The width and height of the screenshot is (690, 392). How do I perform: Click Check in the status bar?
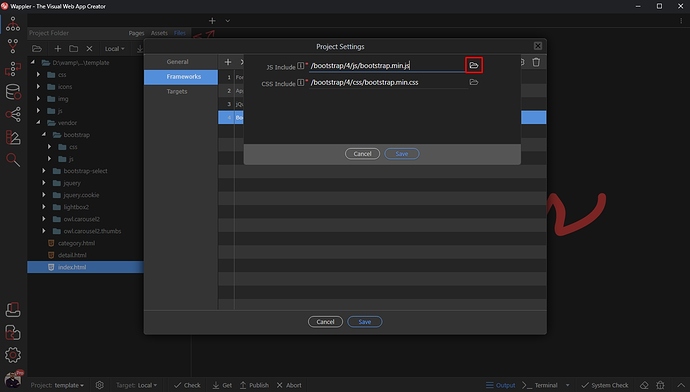[x=187, y=385]
